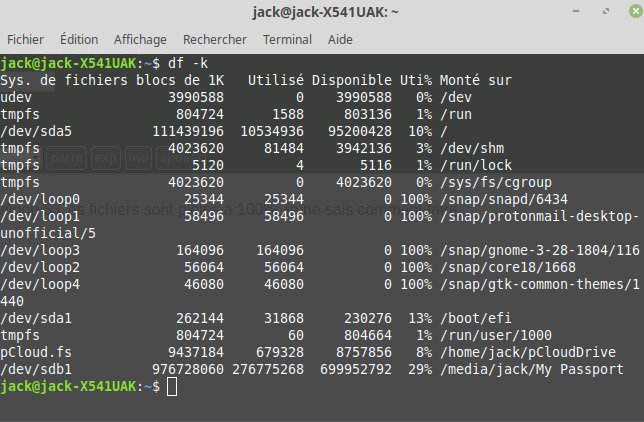Click the jack@jack-X541UAK window title
The width and height of the screenshot is (644, 422).
click(x=311, y=12)
